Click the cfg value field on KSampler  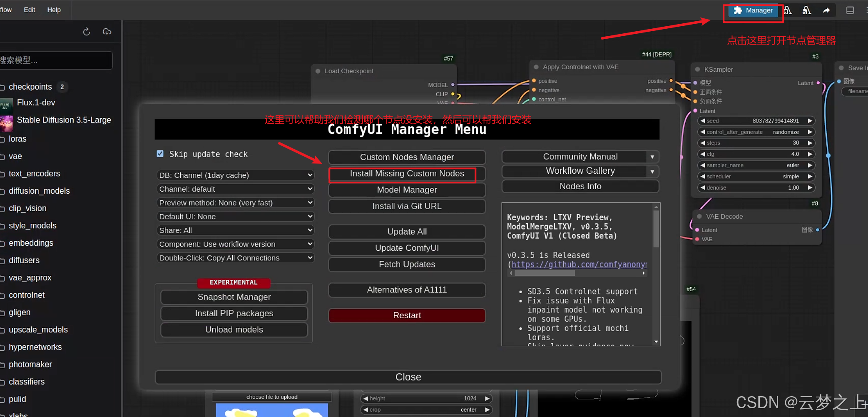coord(756,154)
